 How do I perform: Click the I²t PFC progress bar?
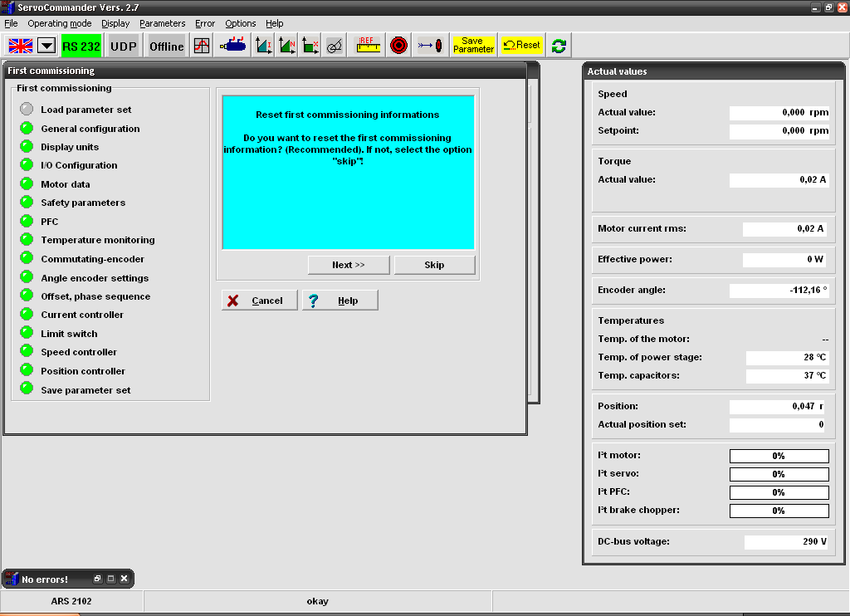(x=779, y=492)
